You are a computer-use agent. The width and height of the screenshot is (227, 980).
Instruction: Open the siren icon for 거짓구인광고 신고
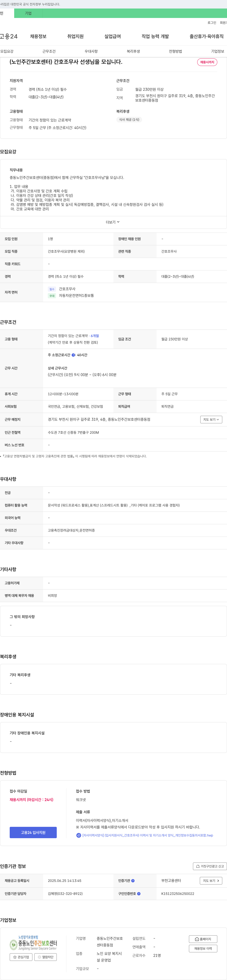coord(198,866)
